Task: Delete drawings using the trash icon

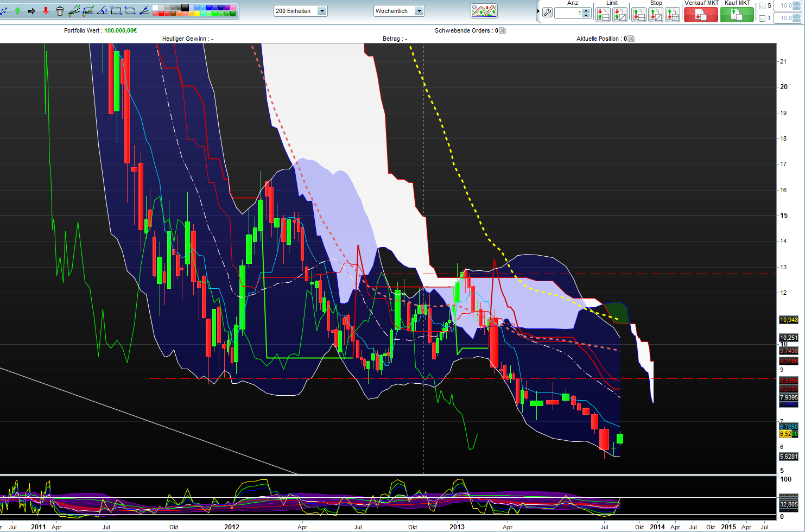Action: [x=60, y=10]
